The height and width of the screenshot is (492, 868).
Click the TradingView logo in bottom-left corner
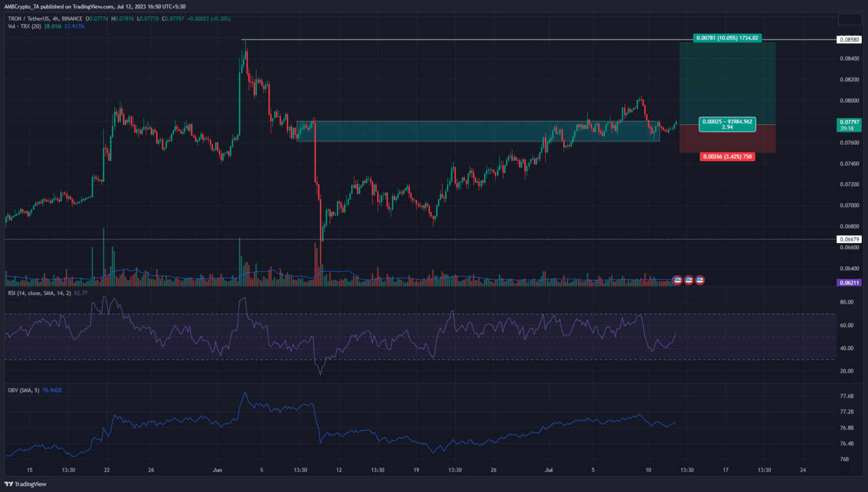(25, 484)
